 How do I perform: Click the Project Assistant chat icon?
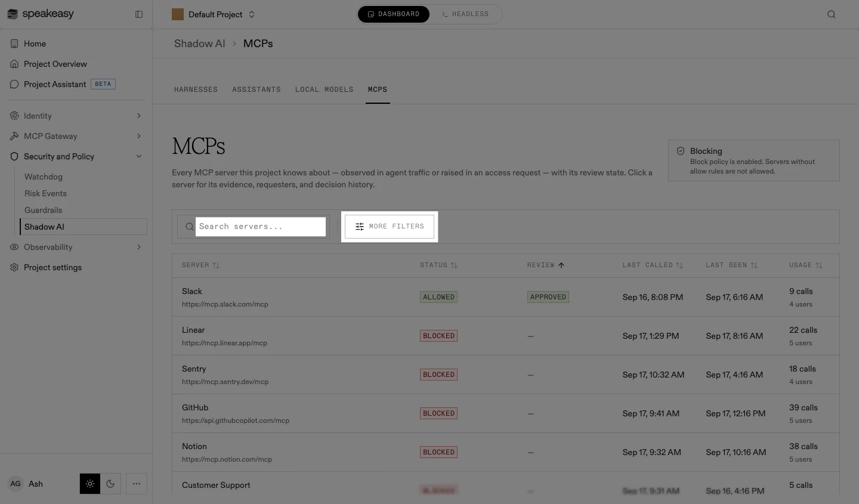click(14, 84)
